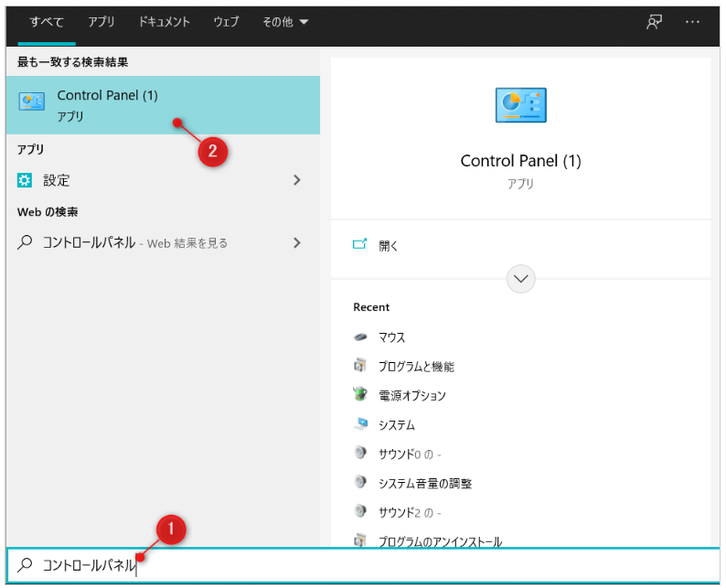Click recent item サウンド0 の -

(x=410, y=454)
